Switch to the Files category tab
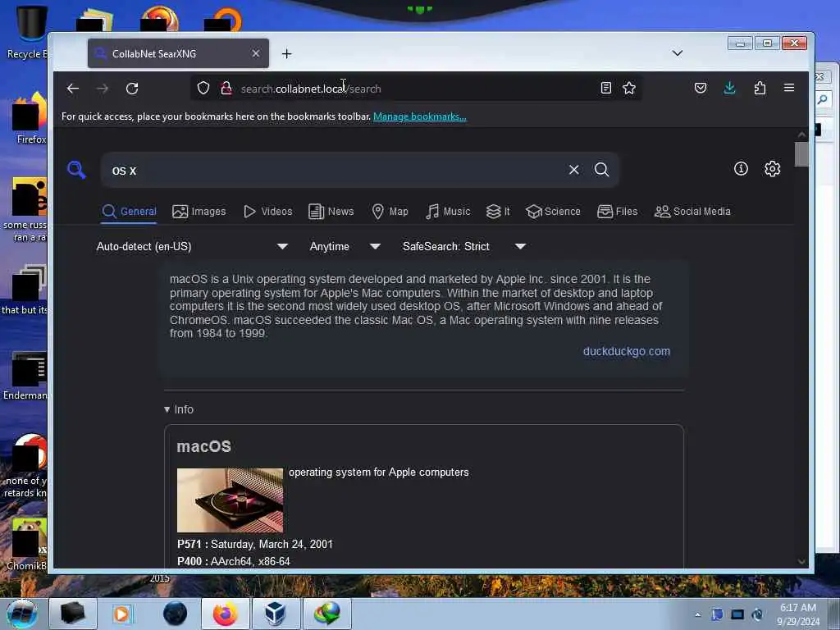This screenshot has height=630, width=840. (617, 212)
